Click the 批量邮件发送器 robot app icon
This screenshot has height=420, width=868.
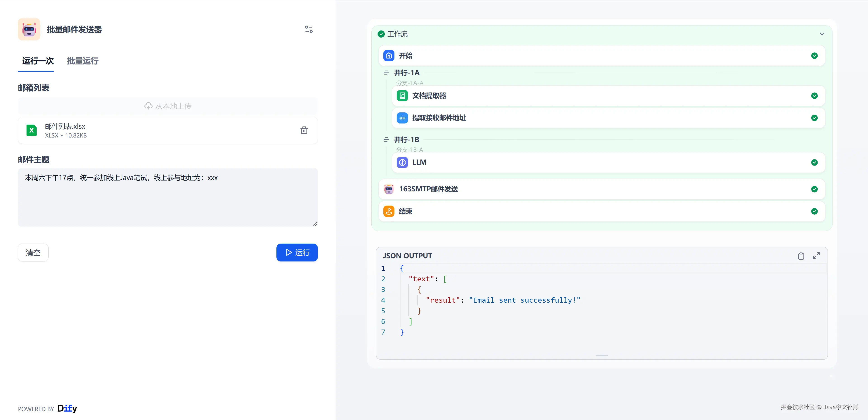pos(29,29)
